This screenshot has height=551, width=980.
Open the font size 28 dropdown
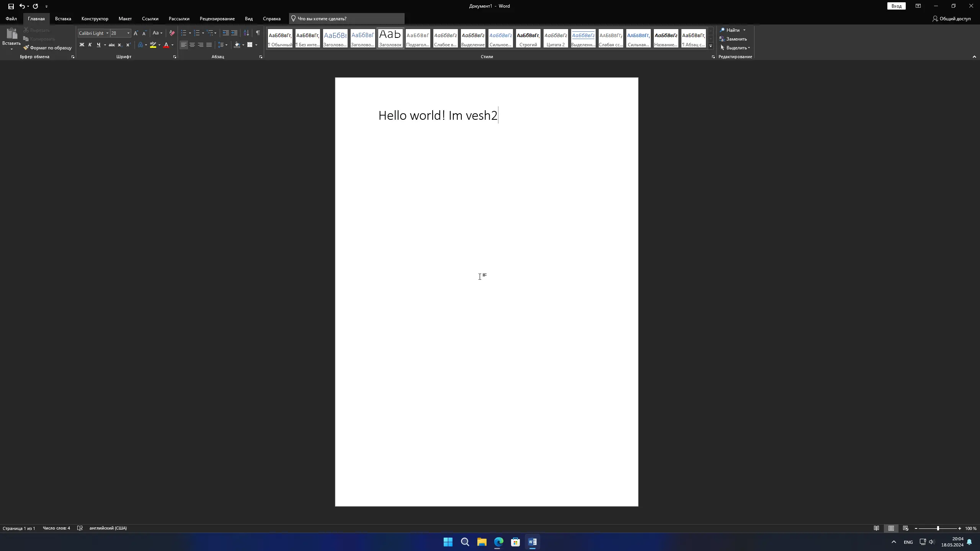click(x=128, y=33)
